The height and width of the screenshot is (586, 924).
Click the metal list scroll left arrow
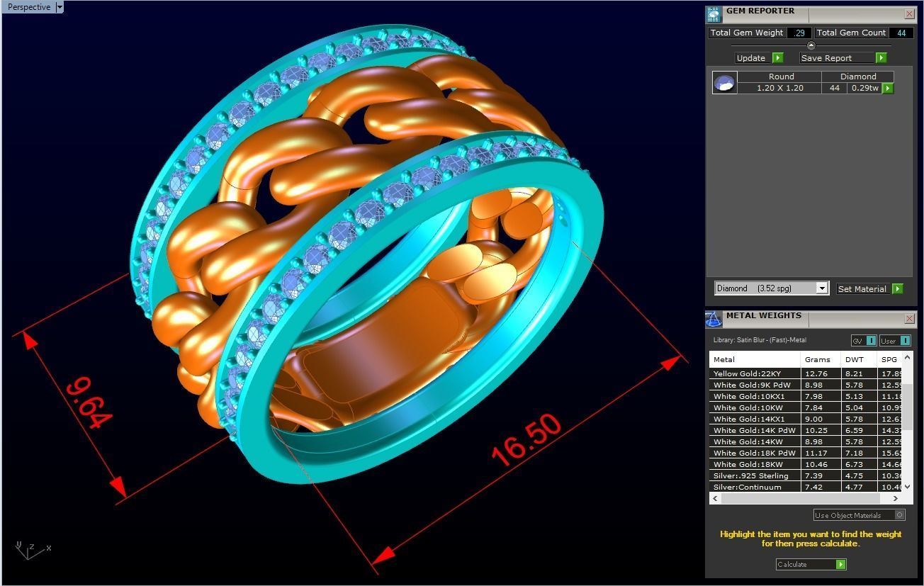click(716, 498)
